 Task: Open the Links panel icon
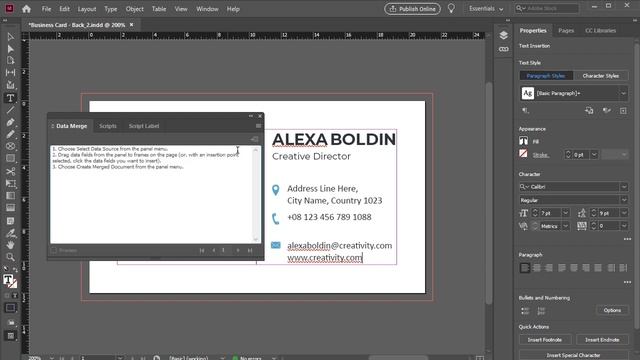tap(504, 49)
